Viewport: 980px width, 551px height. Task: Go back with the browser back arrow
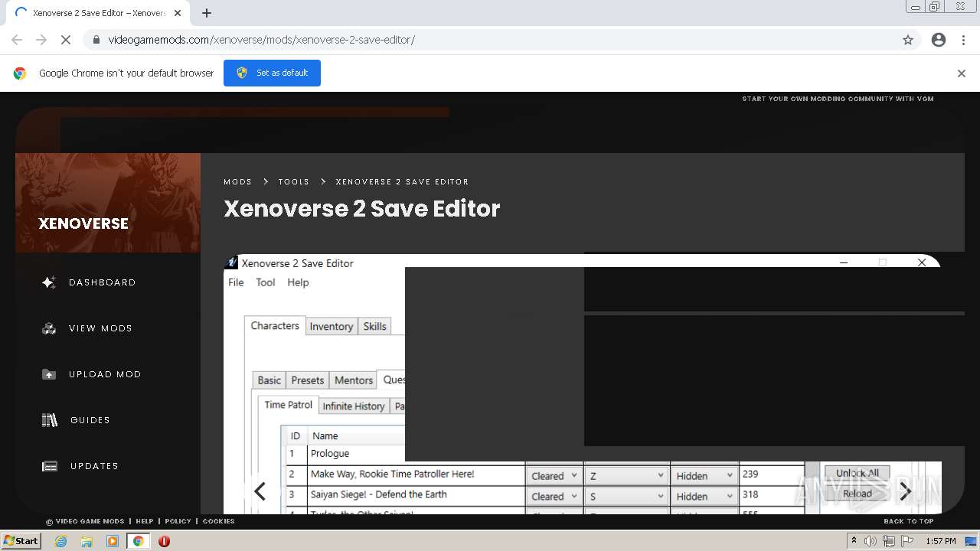pyautogui.click(x=17, y=40)
